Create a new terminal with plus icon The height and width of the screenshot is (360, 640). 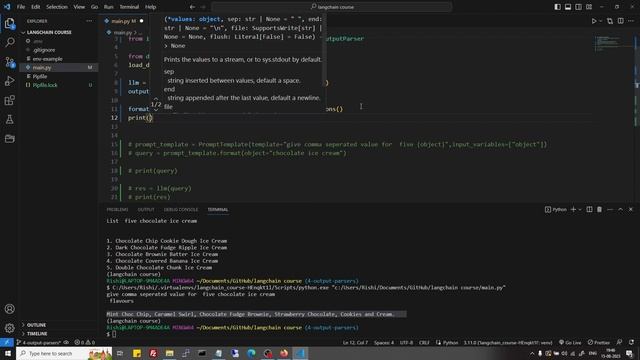click(573, 209)
